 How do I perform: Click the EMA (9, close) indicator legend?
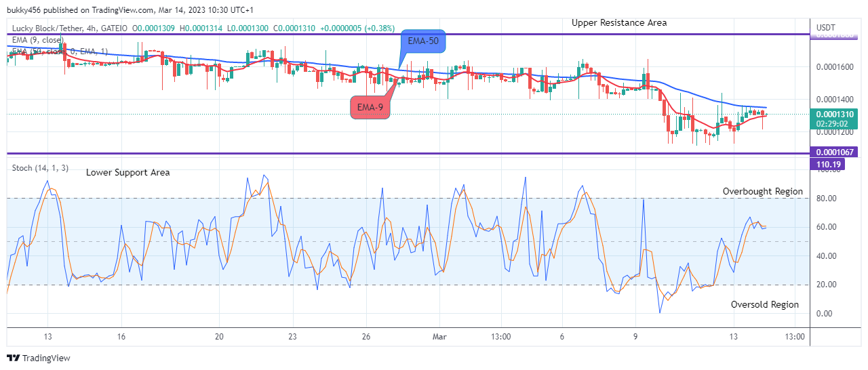37,39
